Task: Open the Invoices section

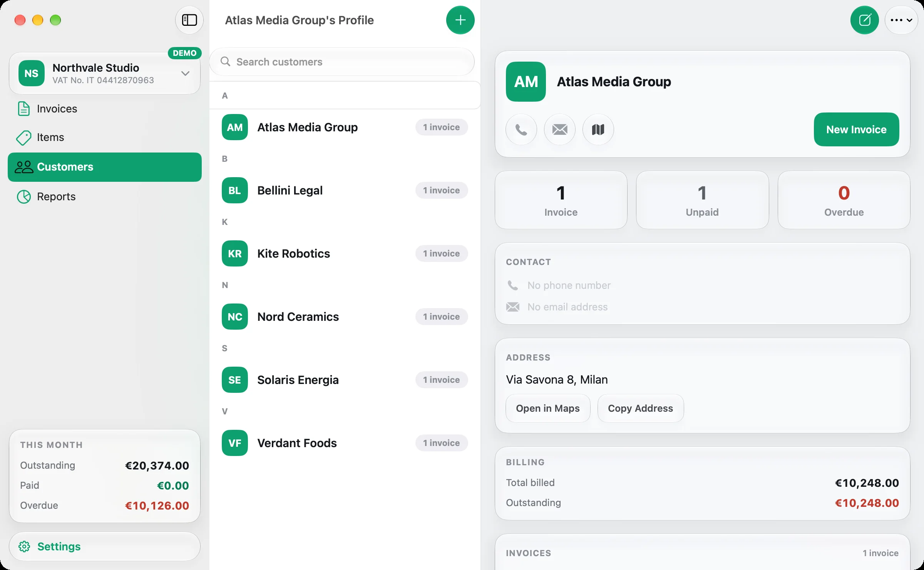Action: point(105,109)
